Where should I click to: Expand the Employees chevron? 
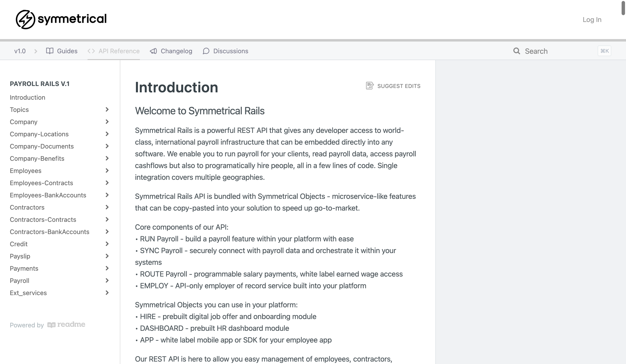[107, 171]
